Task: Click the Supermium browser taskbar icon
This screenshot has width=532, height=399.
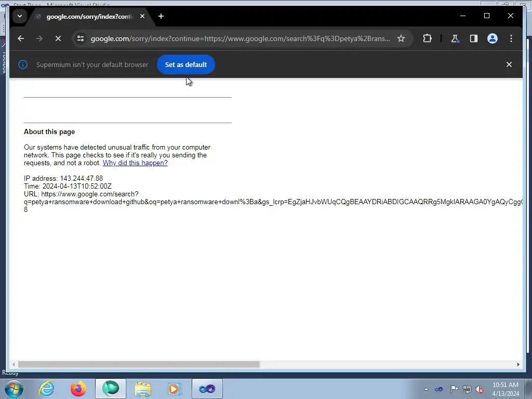Action: pos(111,389)
